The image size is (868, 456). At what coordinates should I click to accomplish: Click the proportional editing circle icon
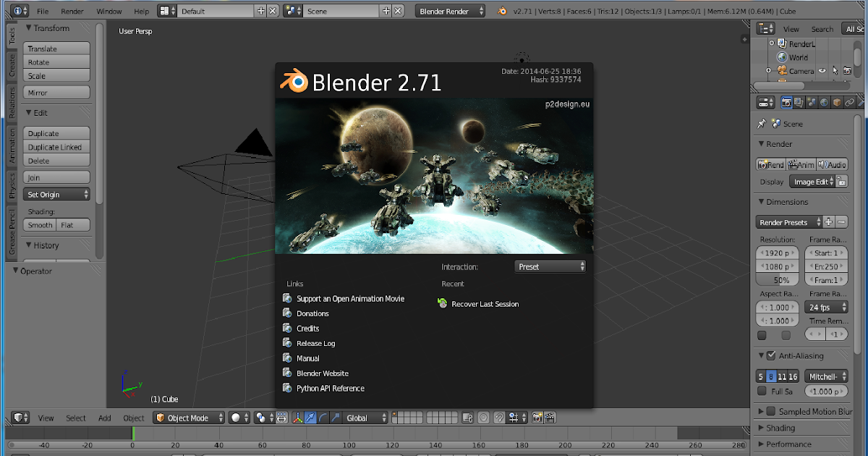coord(483,418)
